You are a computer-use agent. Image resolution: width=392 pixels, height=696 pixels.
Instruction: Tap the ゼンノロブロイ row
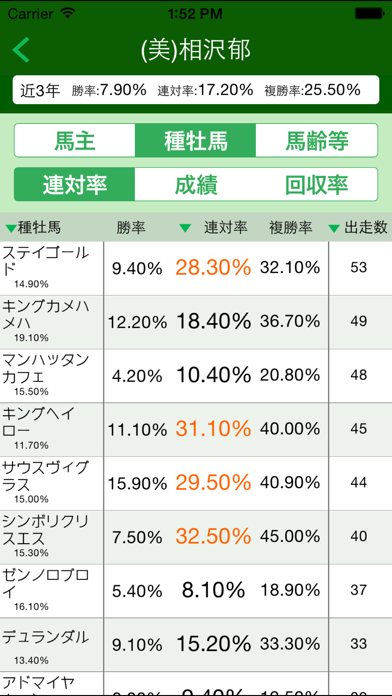[x=196, y=591]
